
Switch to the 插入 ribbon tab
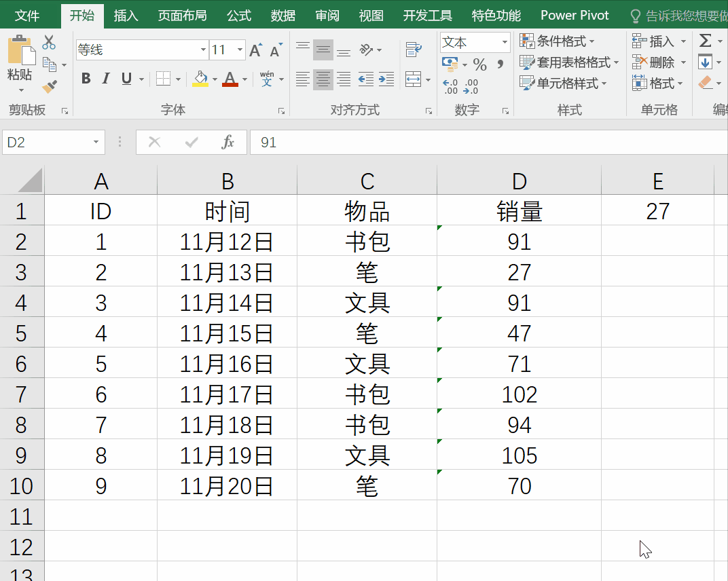pyautogui.click(x=126, y=14)
